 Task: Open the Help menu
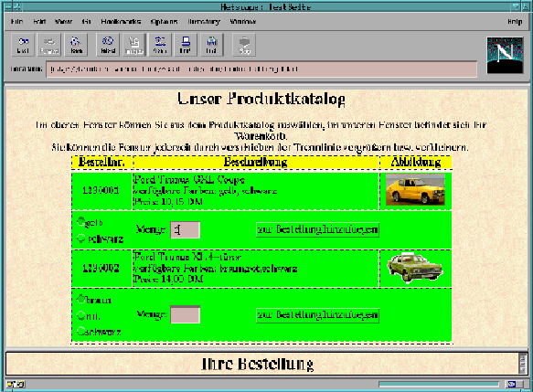515,21
